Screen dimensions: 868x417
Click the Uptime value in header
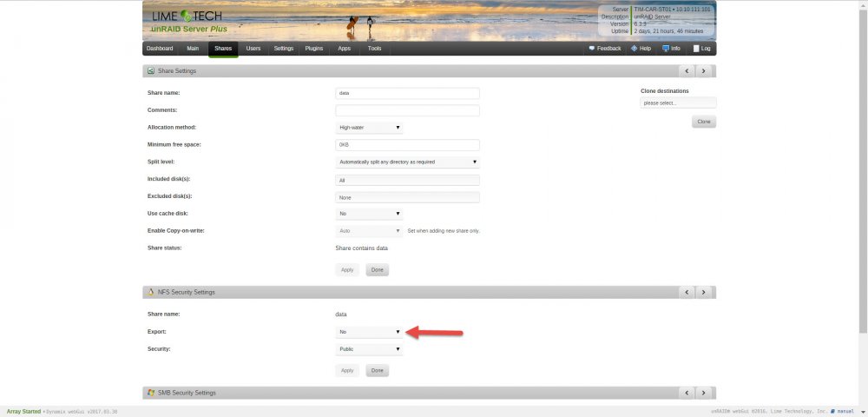point(668,31)
